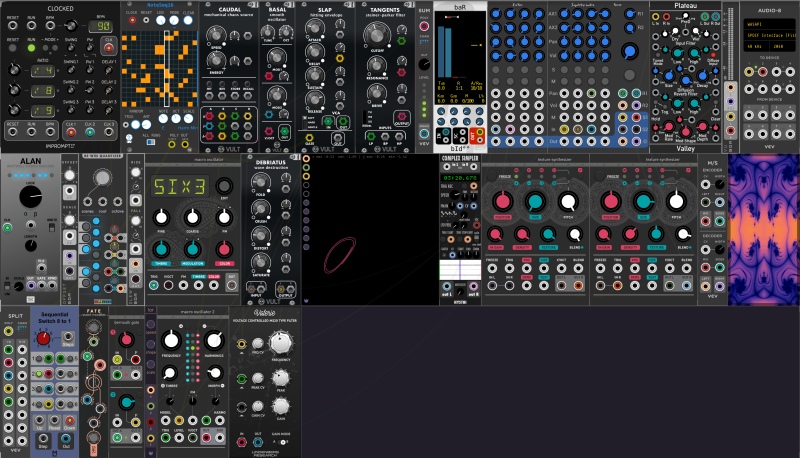Select the Out jack on Sequential Switch
Image resolution: width=800 pixels, height=458 pixels.
click(66, 439)
